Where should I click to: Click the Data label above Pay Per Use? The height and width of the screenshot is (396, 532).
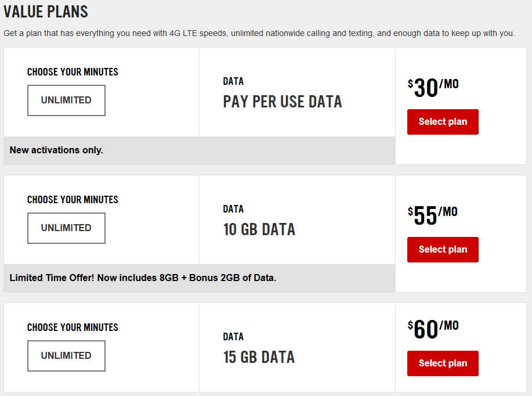233,81
